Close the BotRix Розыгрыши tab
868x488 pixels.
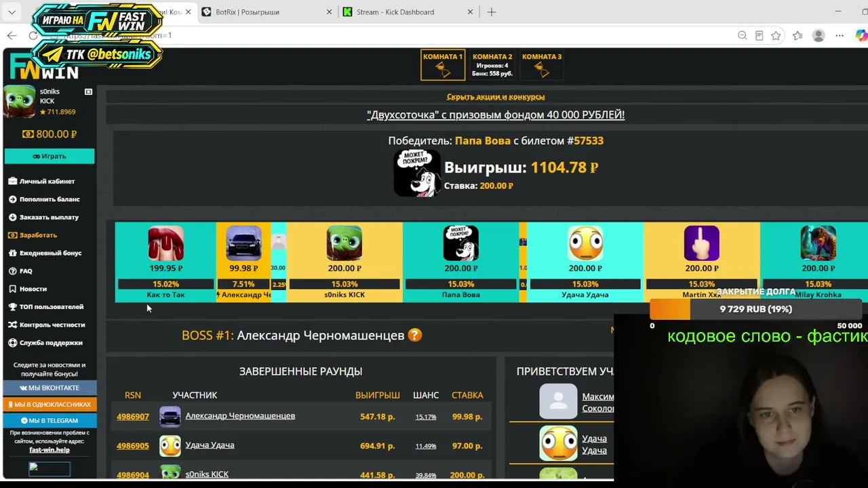click(x=330, y=12)
